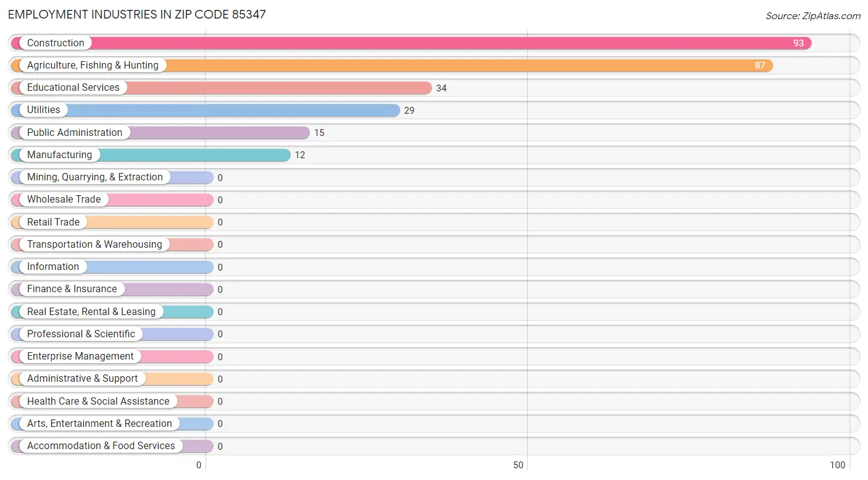Viewport: 868px width, 480px height.
Task: Select the Arts, Entertainment & Recreation label
Action: [x=99, y=424]
